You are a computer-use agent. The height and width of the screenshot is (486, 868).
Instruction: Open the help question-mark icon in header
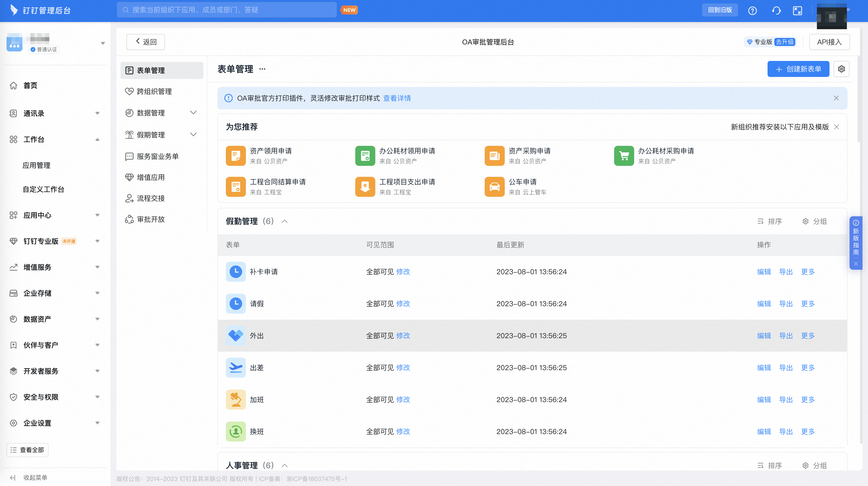point(752,10)
